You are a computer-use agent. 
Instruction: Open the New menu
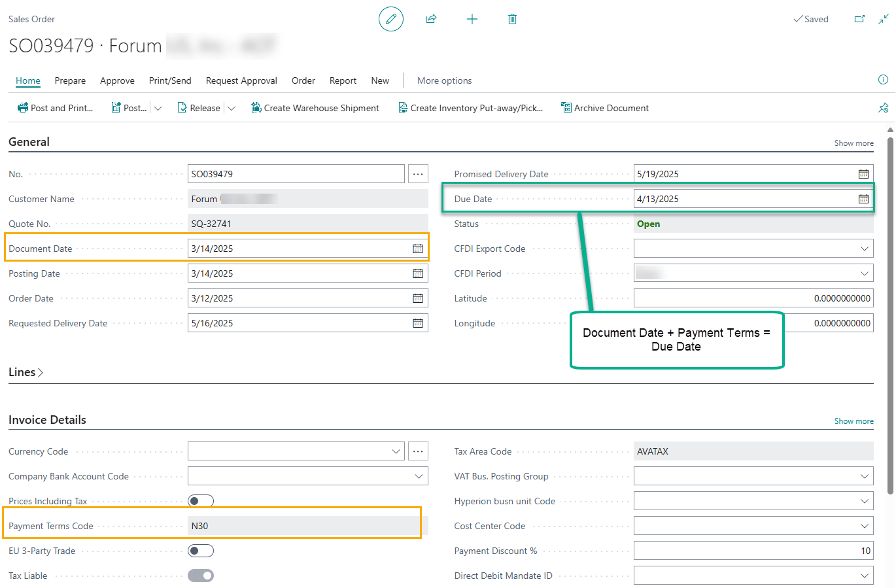(380, 80)
